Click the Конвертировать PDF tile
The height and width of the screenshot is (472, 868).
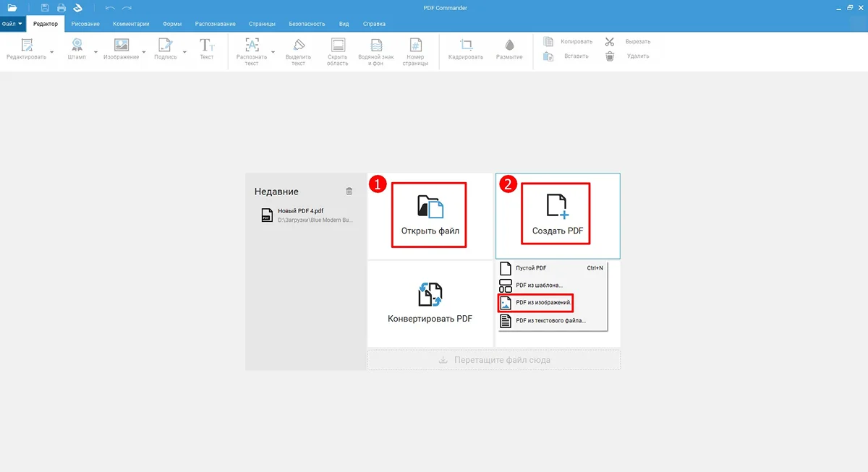click(x=430, y=304)
